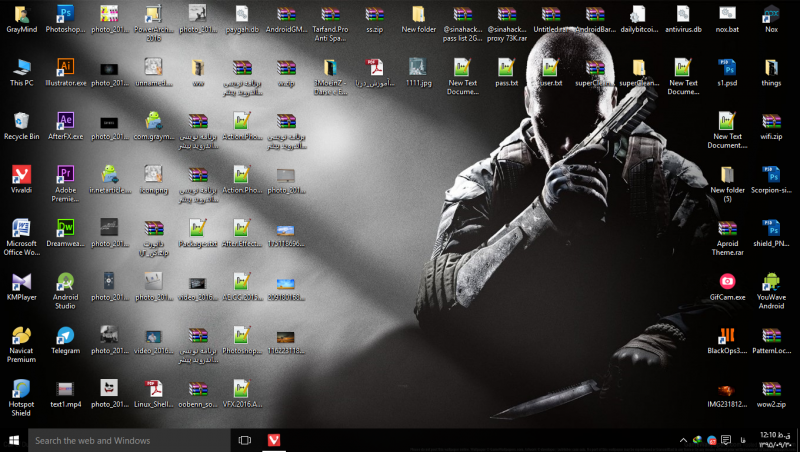
Task: Select the shield_PN PSD file
Action: (771, 233)
